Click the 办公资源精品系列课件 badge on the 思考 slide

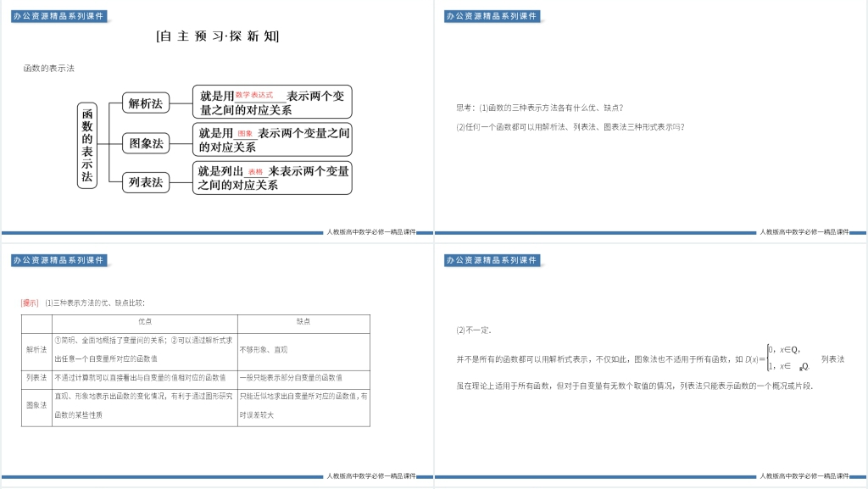[x=492, y=16]
